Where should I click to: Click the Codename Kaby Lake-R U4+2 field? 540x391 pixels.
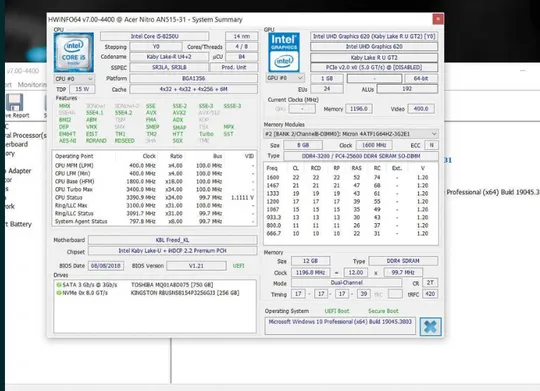169,57
